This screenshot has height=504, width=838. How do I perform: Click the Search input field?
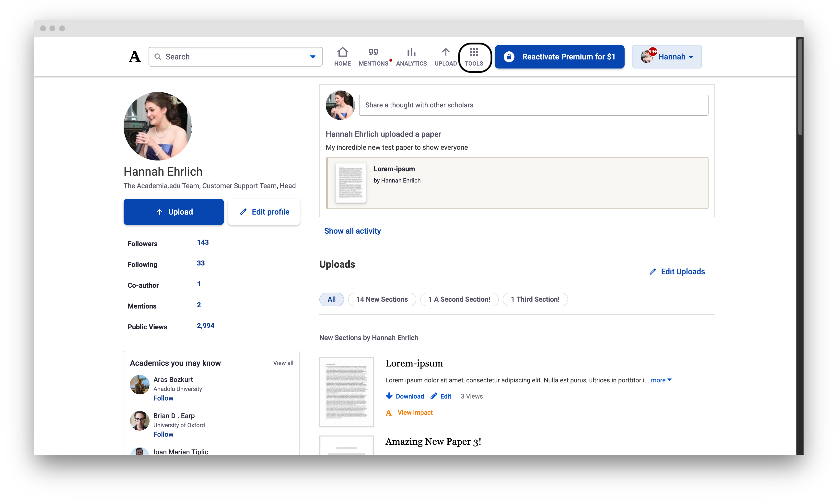[x=235, y=57]
